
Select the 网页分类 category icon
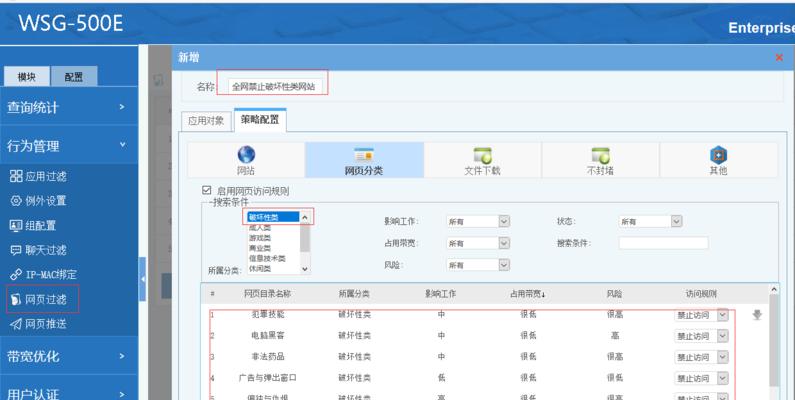[364, 155]
